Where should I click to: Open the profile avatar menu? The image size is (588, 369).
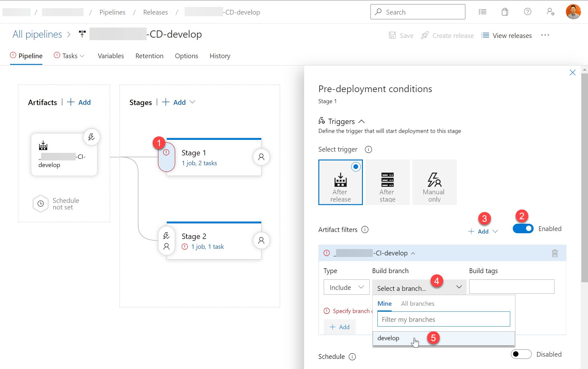[573, 12]
